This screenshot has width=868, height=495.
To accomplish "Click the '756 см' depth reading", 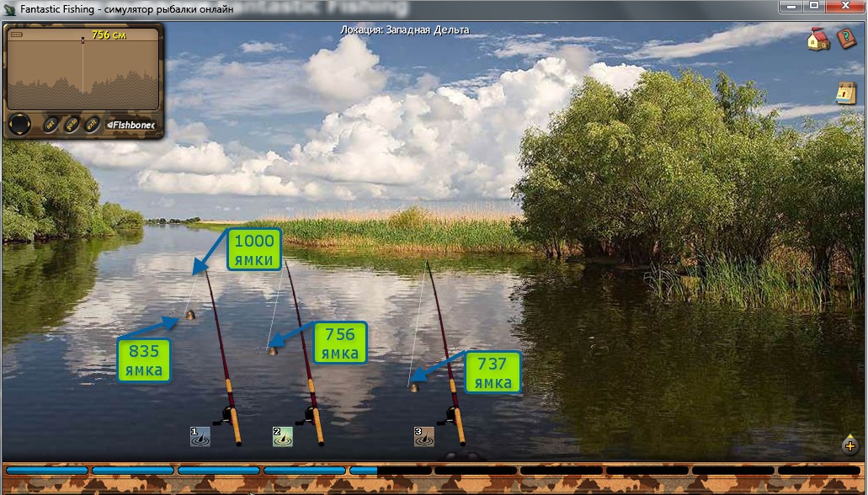I will pyautogui.click(x=109, y=35).
